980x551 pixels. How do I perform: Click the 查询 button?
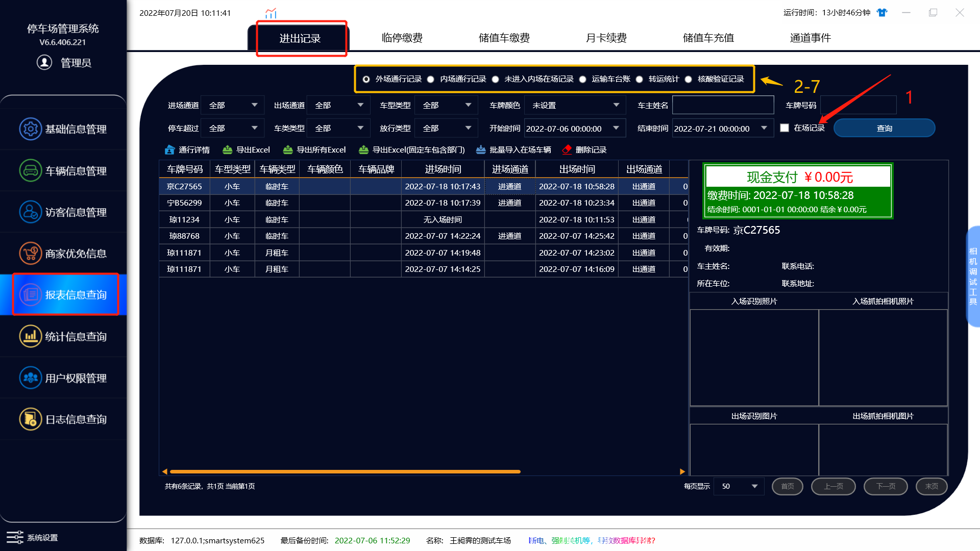click(x=885, y=128)
